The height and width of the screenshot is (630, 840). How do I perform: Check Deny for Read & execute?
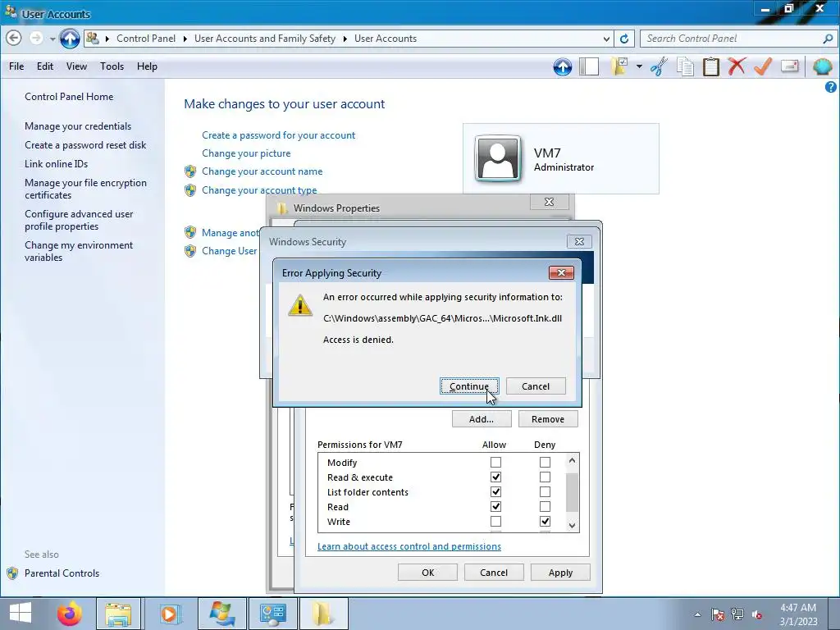545,477
